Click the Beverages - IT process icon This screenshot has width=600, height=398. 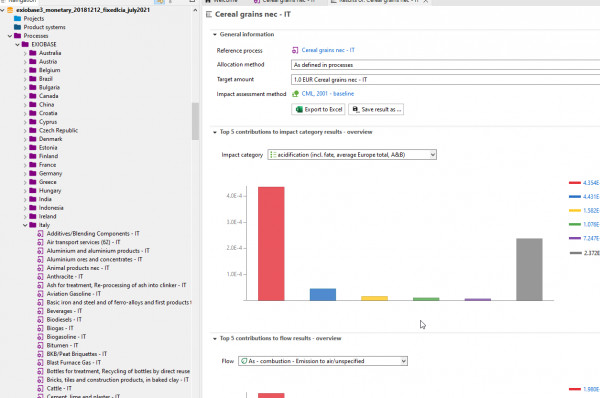[x=40, y=311]
